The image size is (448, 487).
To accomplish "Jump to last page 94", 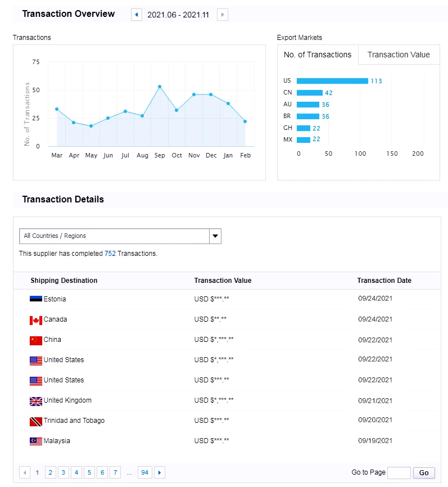I will pyautogui.click(x=144, y=472).
